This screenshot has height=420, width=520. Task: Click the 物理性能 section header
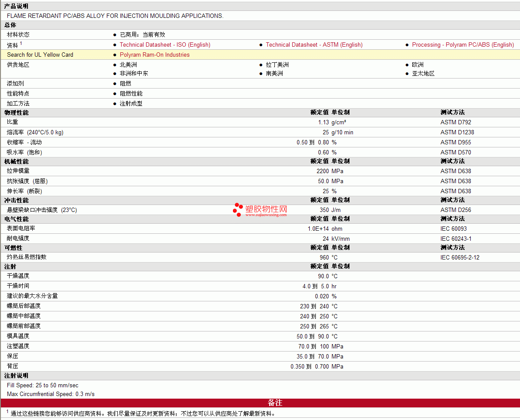point(17,113)
